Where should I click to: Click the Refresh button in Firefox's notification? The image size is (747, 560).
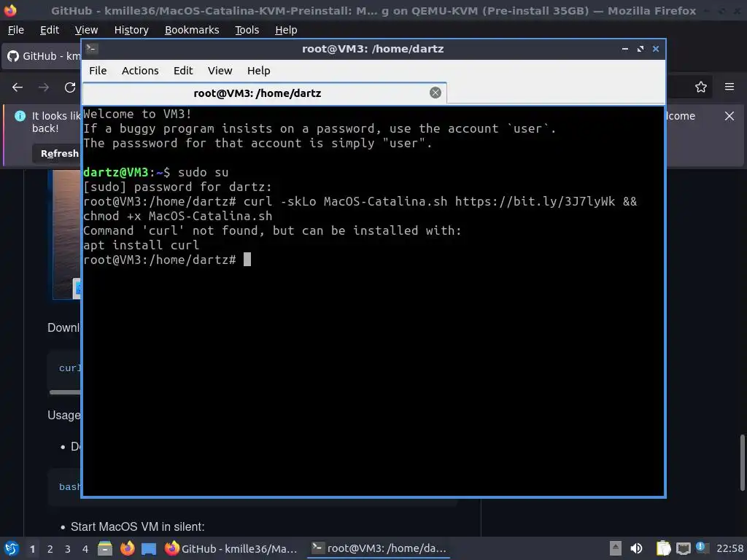click(x=57, y=153)
